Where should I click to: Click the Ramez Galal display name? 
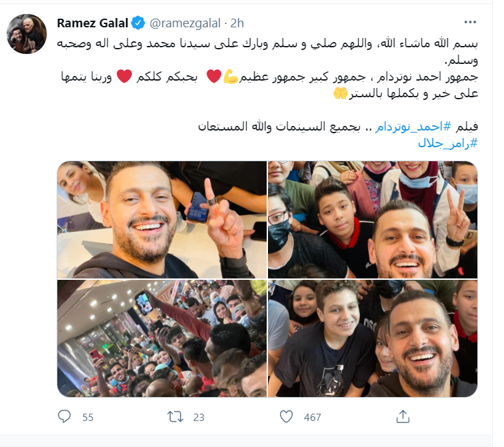(x=93, y=23)
